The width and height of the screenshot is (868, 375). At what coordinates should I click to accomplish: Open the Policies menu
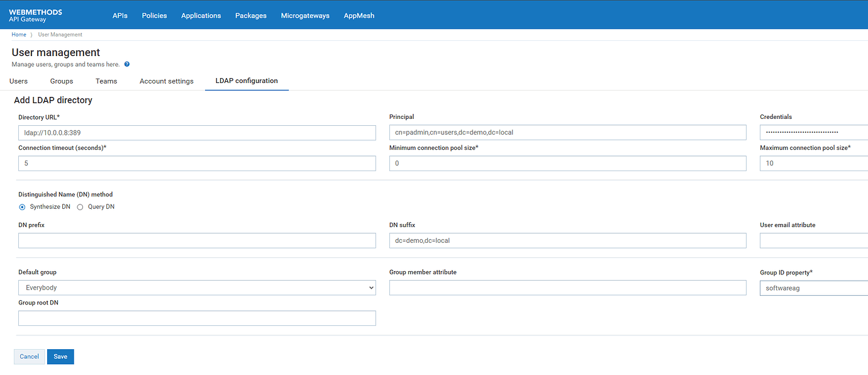point(155,16)
